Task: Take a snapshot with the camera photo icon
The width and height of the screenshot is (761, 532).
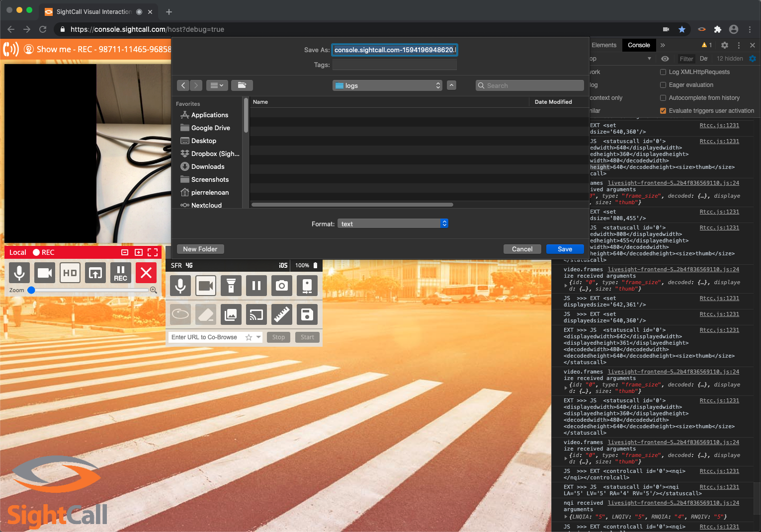Action: [282, 286]
